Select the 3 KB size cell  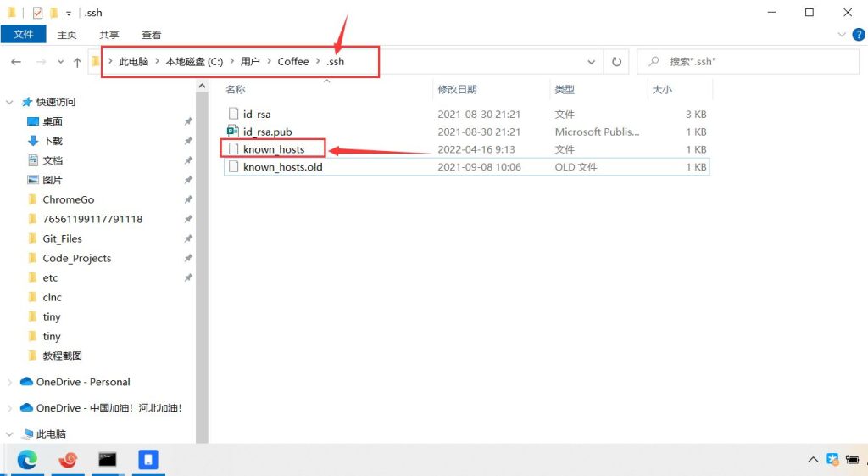pyautogui.click(x=696, y=115)
